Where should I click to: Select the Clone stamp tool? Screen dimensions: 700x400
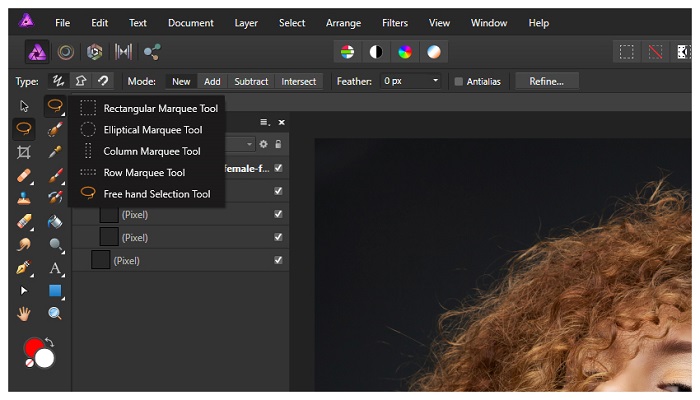(24, 198)
